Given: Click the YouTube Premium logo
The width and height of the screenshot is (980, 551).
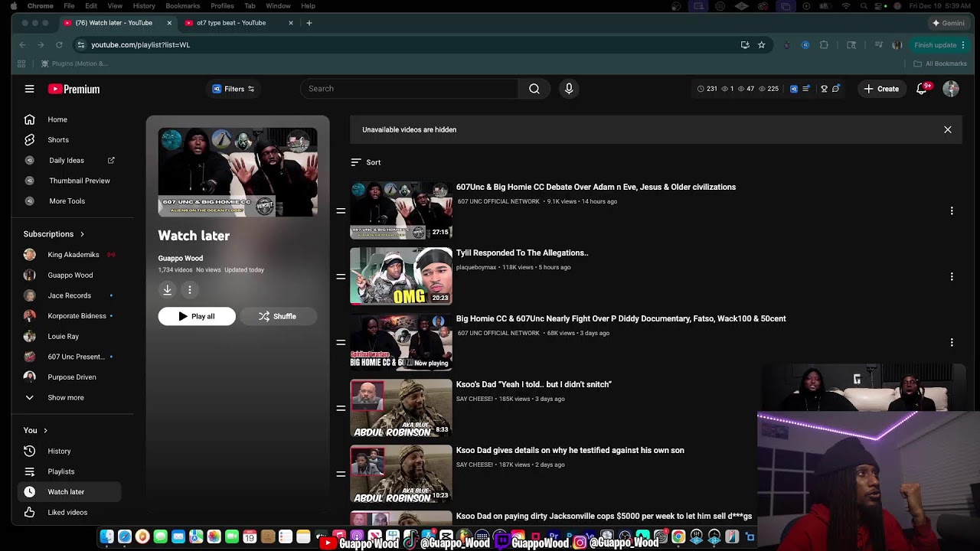Looking at the screenshot, I should [x=73, y=89].
